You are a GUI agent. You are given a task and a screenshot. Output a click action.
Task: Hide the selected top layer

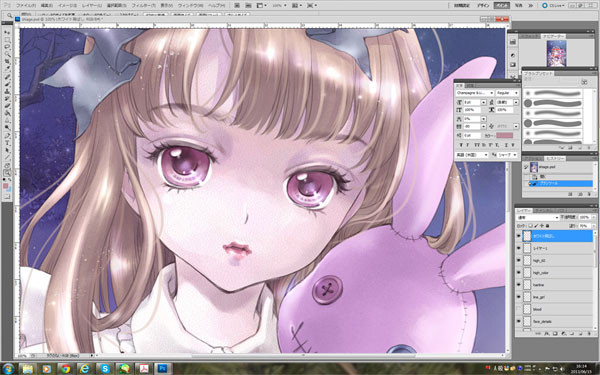click(518, 236)
